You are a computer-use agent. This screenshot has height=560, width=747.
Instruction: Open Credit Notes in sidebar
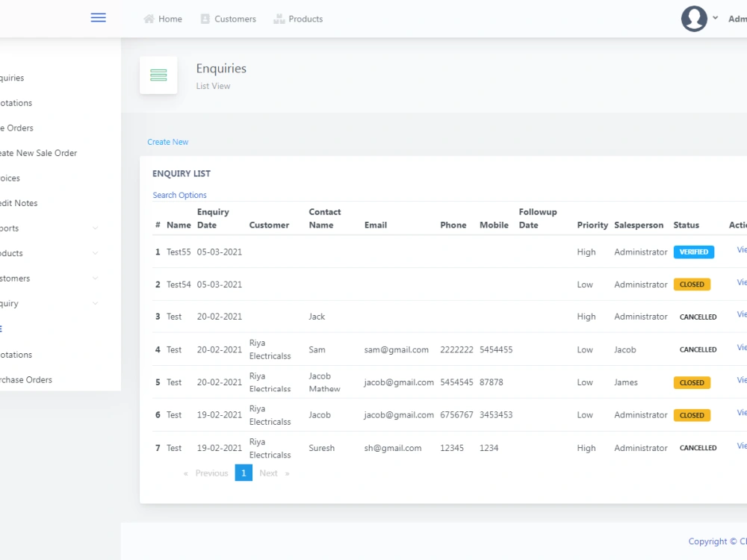coord(19,203)
